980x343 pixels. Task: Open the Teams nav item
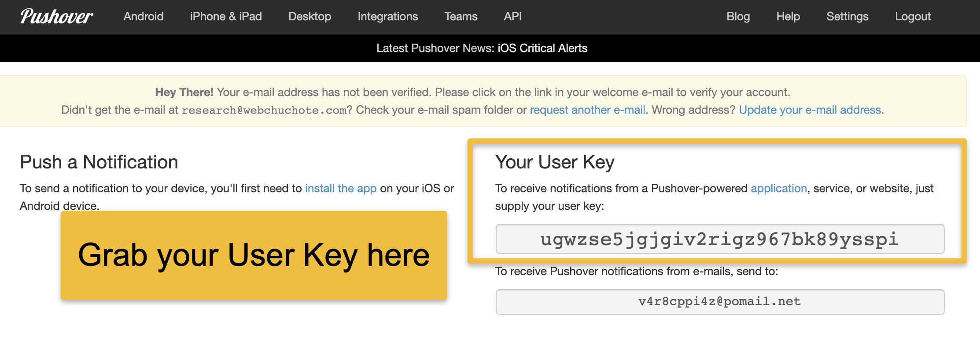(461, 17)
